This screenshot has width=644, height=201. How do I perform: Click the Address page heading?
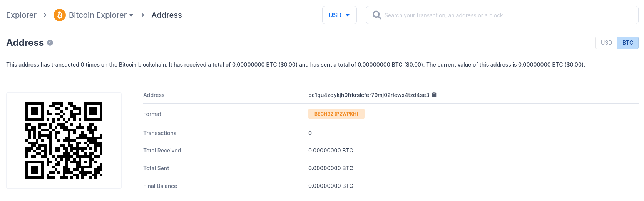click(x=25, y=43)
